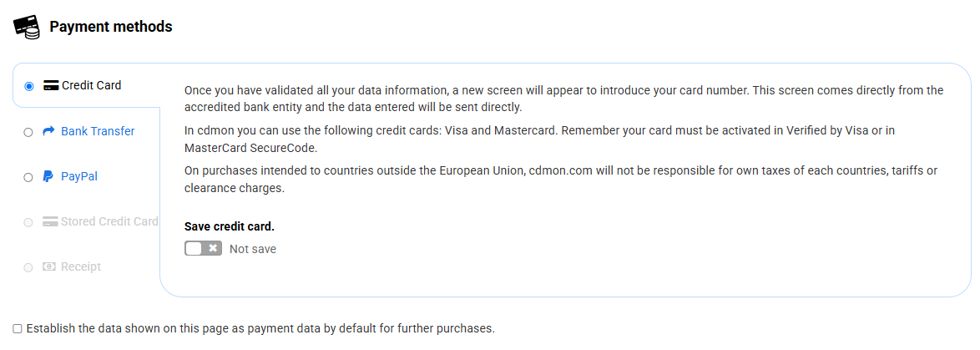
Task: Click the PayPal logo icon
Action: point(49,176)
